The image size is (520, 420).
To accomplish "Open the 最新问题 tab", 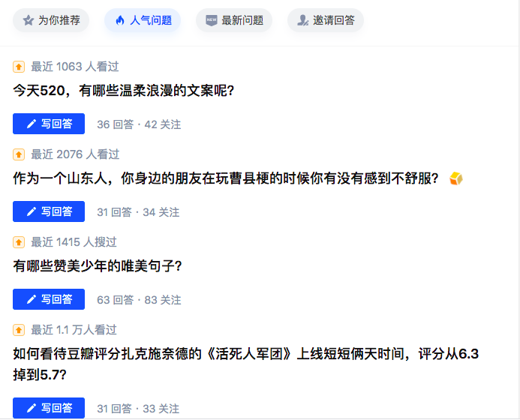I will click(x=234, y=20).
